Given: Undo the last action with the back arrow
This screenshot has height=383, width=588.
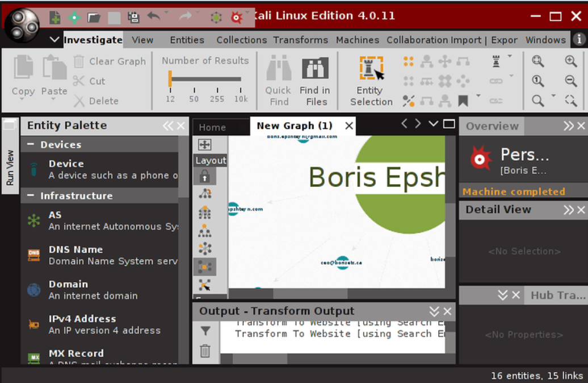Looking at the screenshot, I should [153, 16].
